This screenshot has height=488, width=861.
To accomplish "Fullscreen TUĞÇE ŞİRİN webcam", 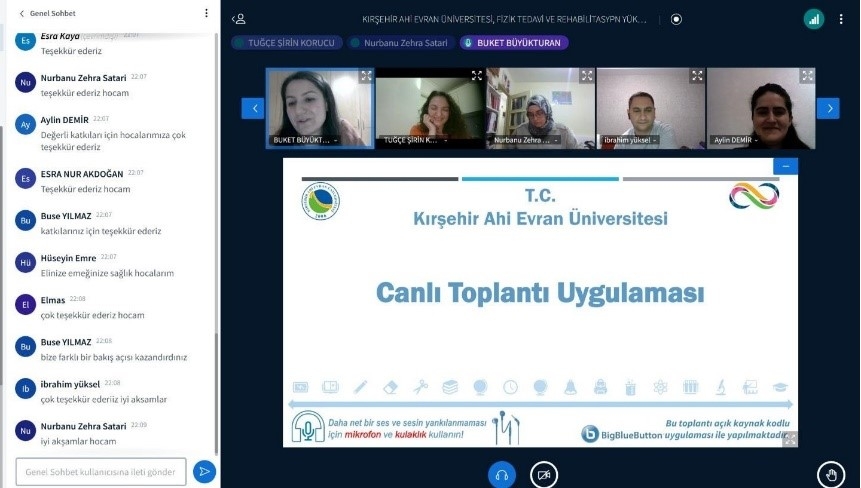I will (x=477, y=76).
